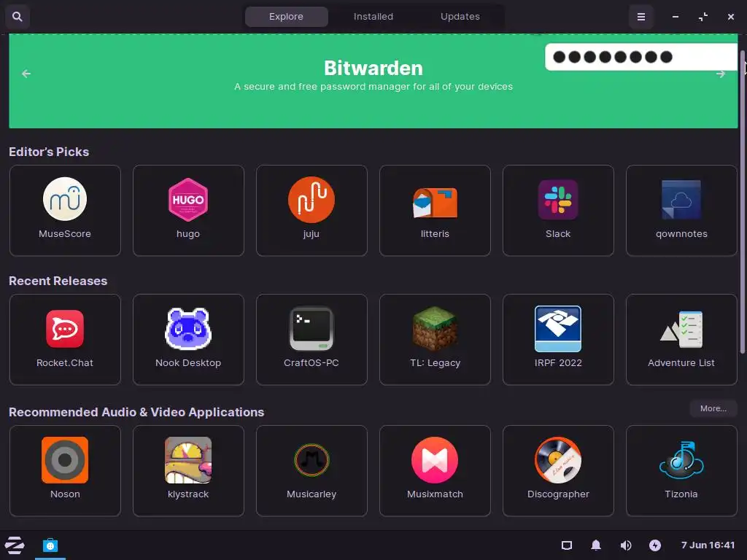Open the Noson app icon
The width and height of the screenshot is (747, 560).
click(65, 460)
